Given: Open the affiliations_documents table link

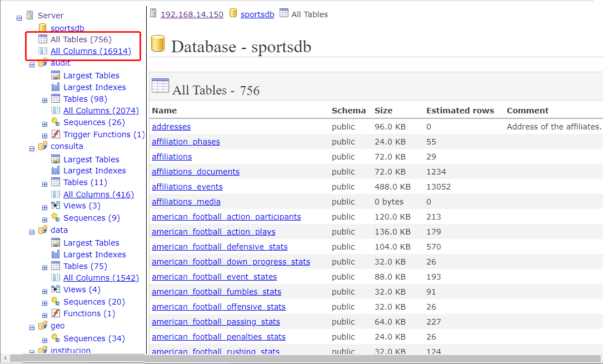Looking at the screenshot, I should [196, 171].
